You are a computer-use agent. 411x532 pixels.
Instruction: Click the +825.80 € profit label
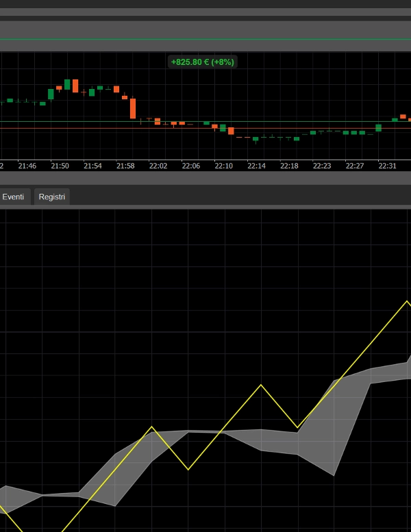pyautogui.click(x=202, y=62)
